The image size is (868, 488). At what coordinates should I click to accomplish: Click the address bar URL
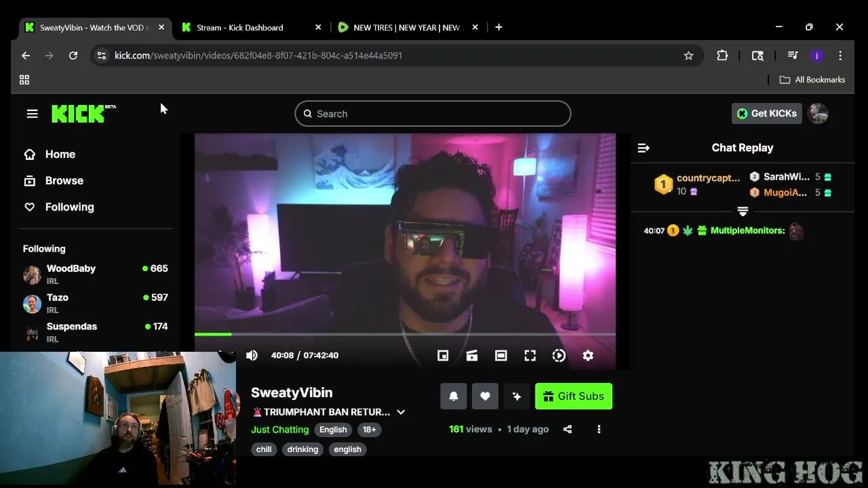point(258,56)
